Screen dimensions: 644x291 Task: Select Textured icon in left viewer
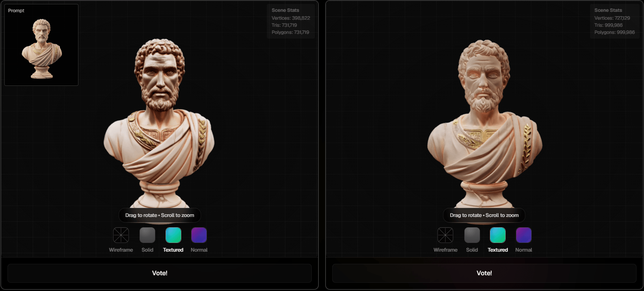coord(173,235)
